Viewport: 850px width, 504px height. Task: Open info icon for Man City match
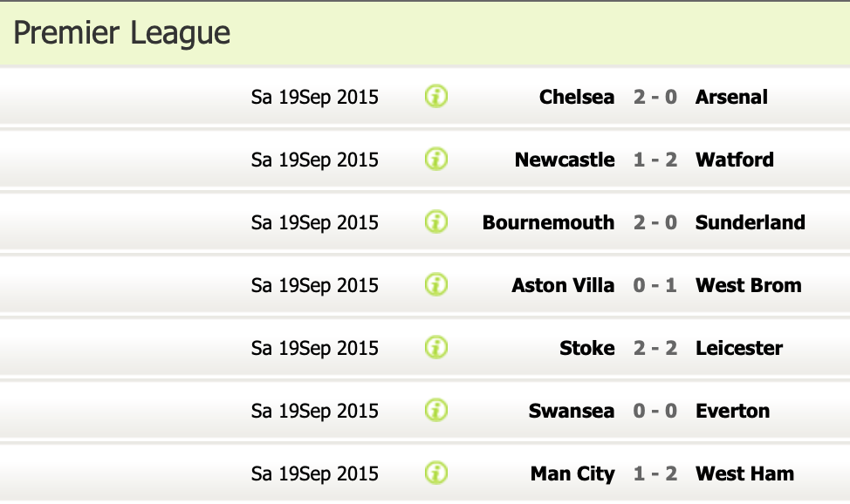(x=436, y=473)
